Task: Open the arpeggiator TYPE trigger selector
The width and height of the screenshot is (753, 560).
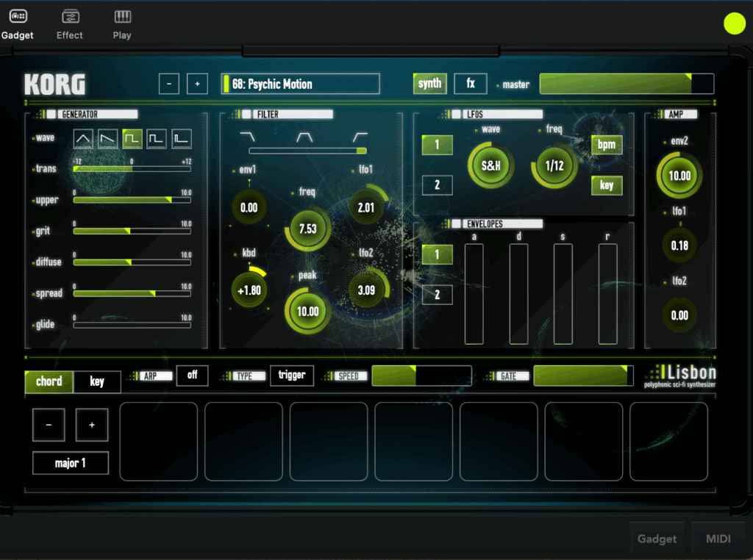Action: coord(291,375)
